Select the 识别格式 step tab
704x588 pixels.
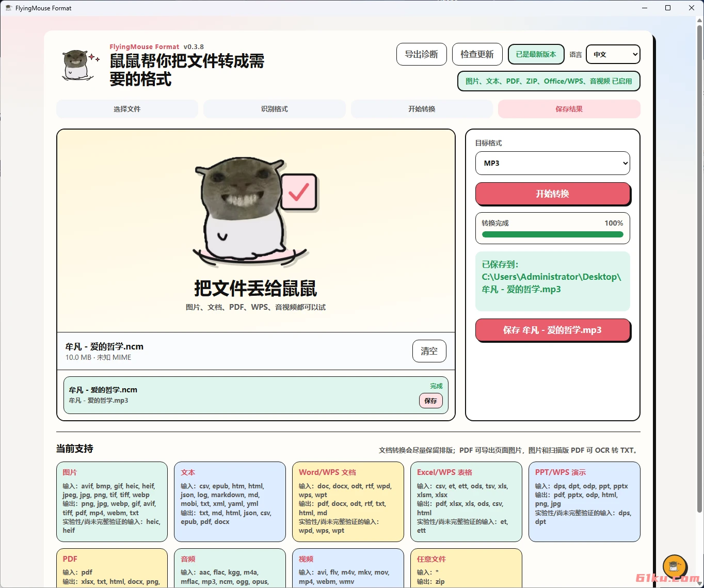pyautogui.click(x=275, y=109)
